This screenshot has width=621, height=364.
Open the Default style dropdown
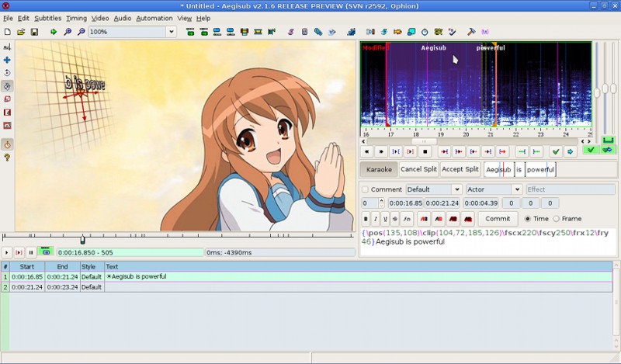(456, 189)
